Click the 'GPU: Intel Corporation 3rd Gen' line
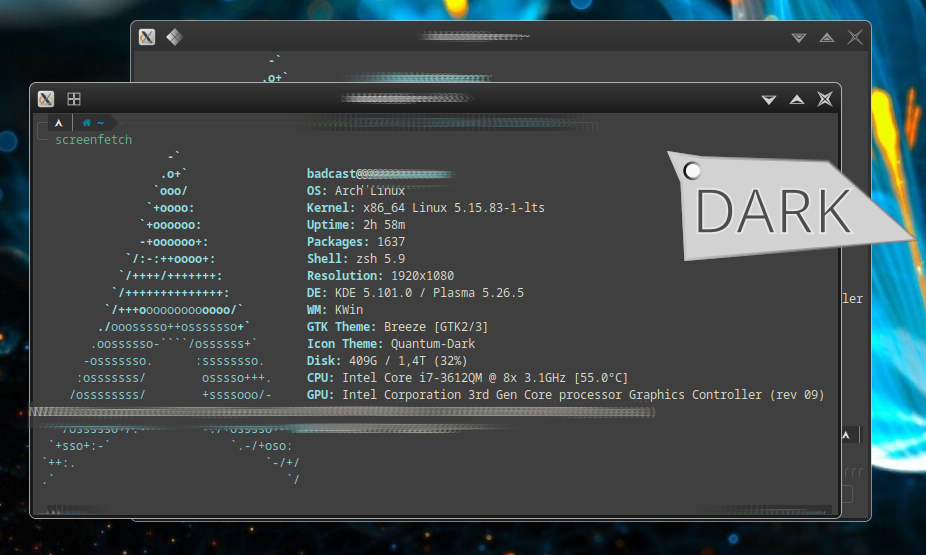Screen dimensions: 926x555 click(x=565, y=395)
